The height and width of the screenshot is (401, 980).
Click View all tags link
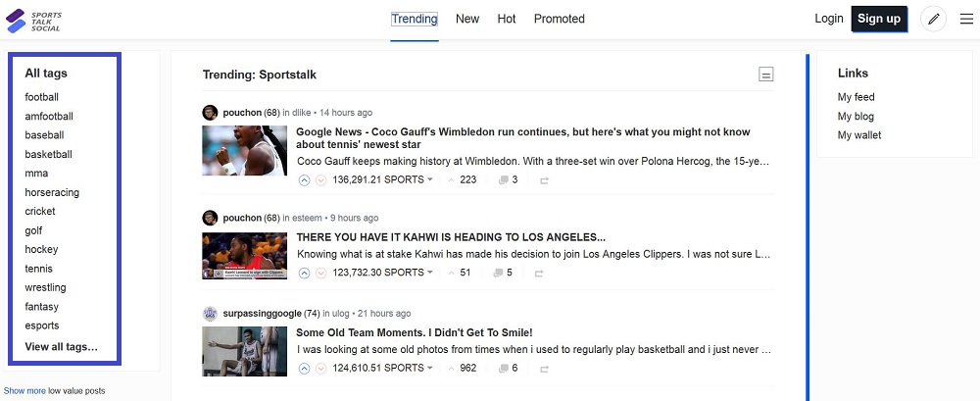point(61,346)
